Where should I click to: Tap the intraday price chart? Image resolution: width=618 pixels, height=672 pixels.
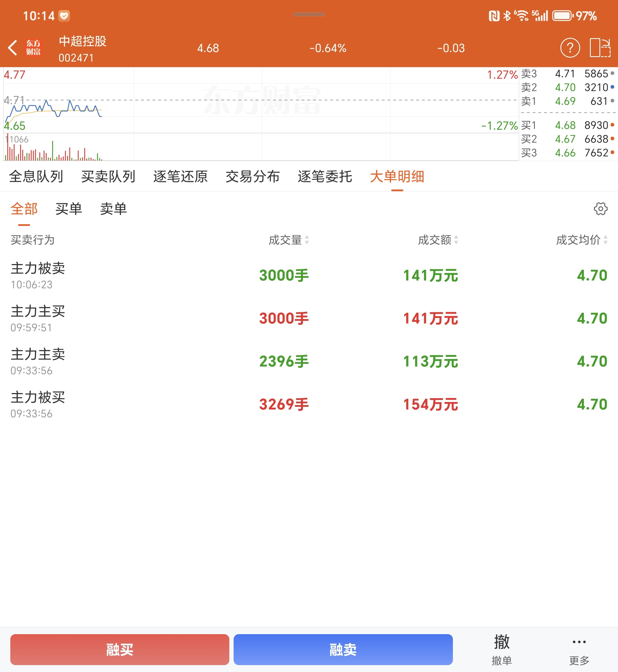261,100
